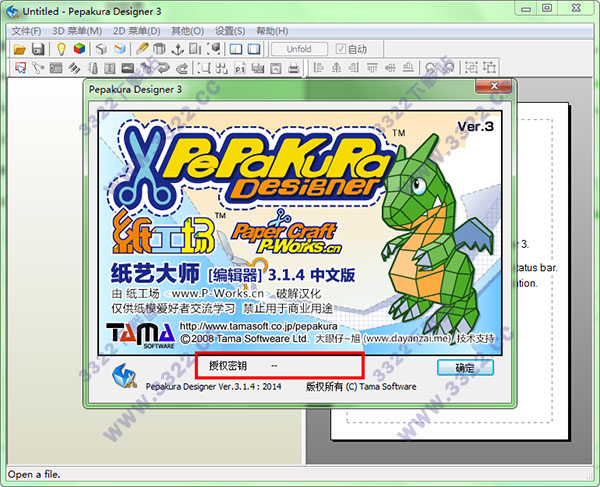Image resolution: width=600 pixels, height=487 pixels.
Task: Confirm the dialog with 确定 button
Action: [465, 368]
